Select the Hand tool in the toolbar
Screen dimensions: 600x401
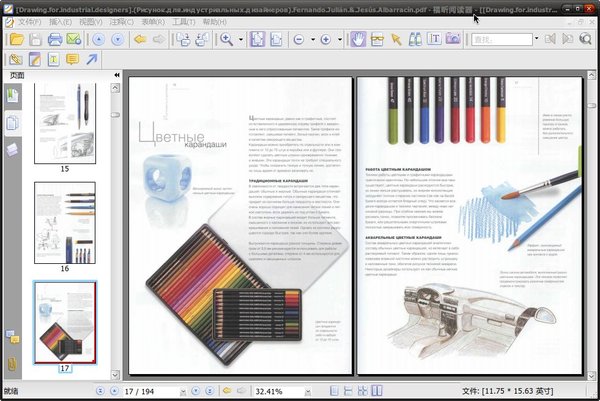click(358, 39)
